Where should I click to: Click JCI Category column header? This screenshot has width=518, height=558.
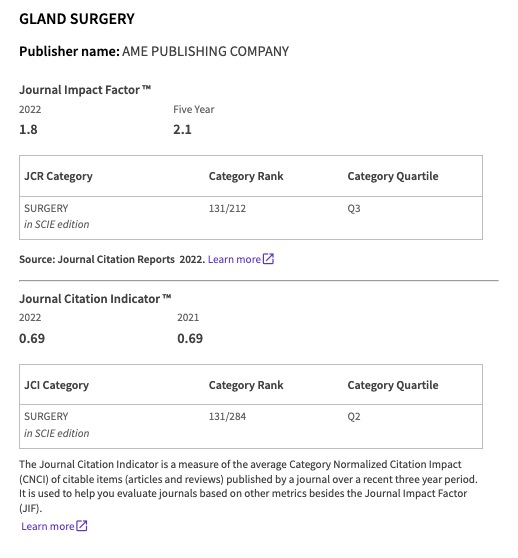click(57, 385)
